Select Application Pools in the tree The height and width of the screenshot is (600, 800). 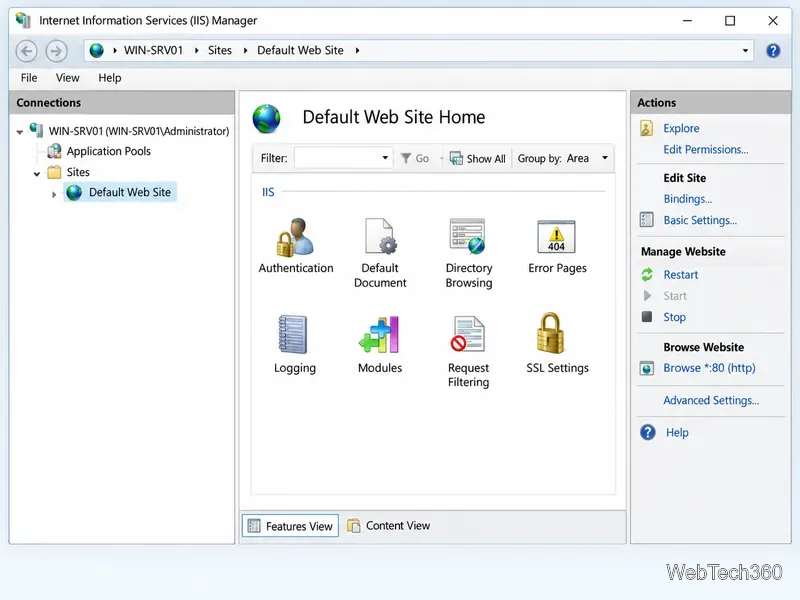pyautogui.click(x=108, y=151)
